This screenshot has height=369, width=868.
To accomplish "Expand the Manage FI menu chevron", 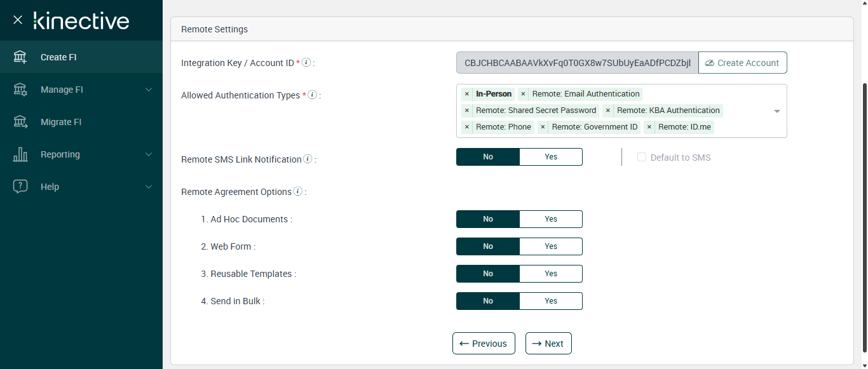I will (149, 90).
